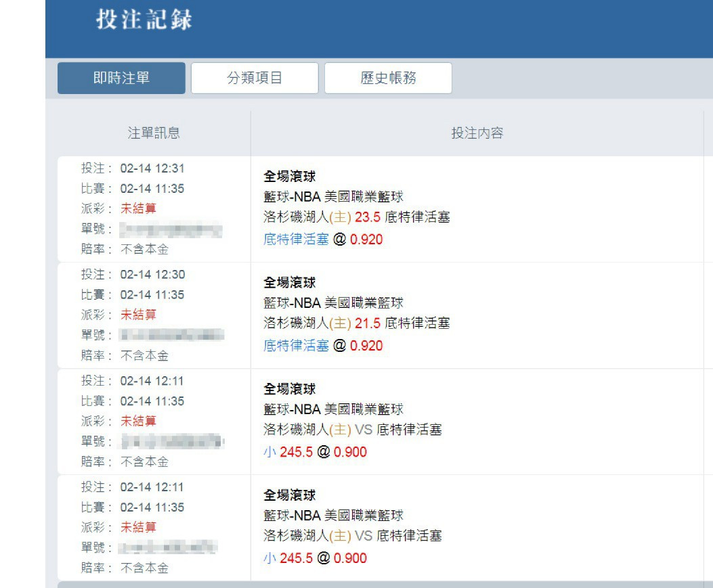The width and height of the screenshot is (713, 588).
Task: Switch to the 即時注單 tab
Action: point(121,78)
